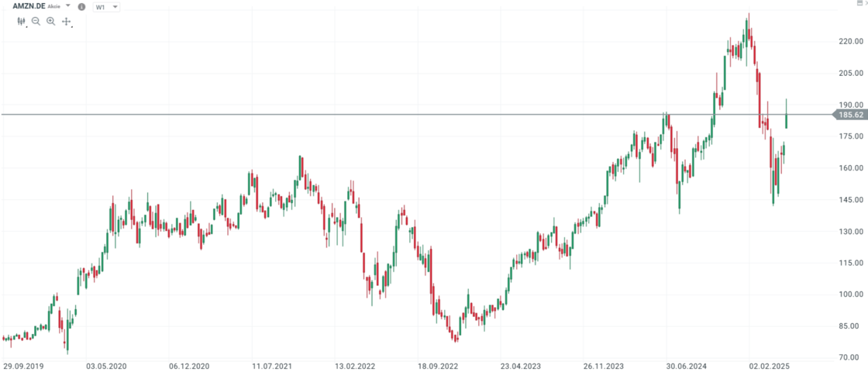Click the 29.09.2019 date axis label
The height and width of the screenshot is (372, 868).
tap(22, 365)
